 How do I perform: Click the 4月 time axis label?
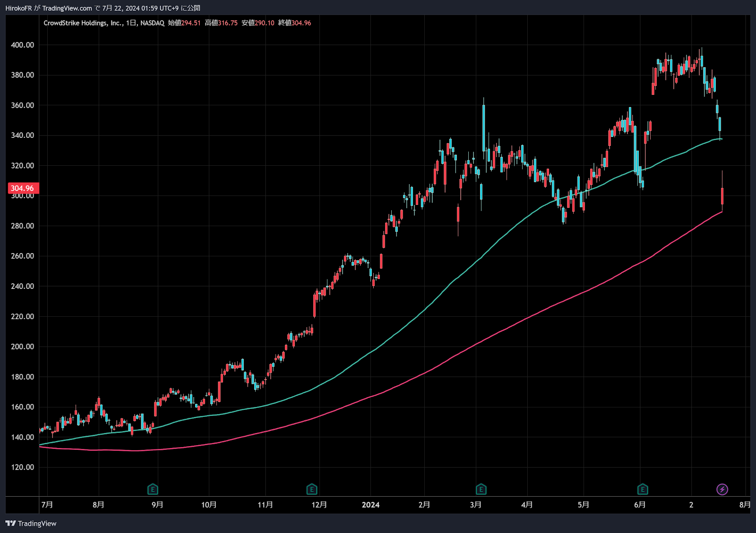[527, 505]
